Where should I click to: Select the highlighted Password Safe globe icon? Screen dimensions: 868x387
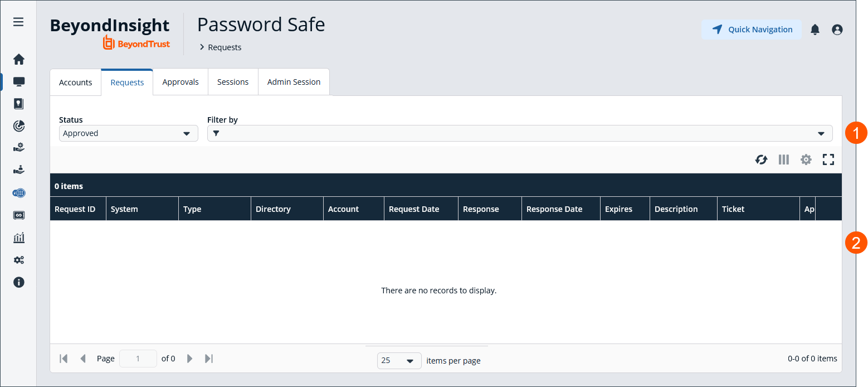point(18,193)
